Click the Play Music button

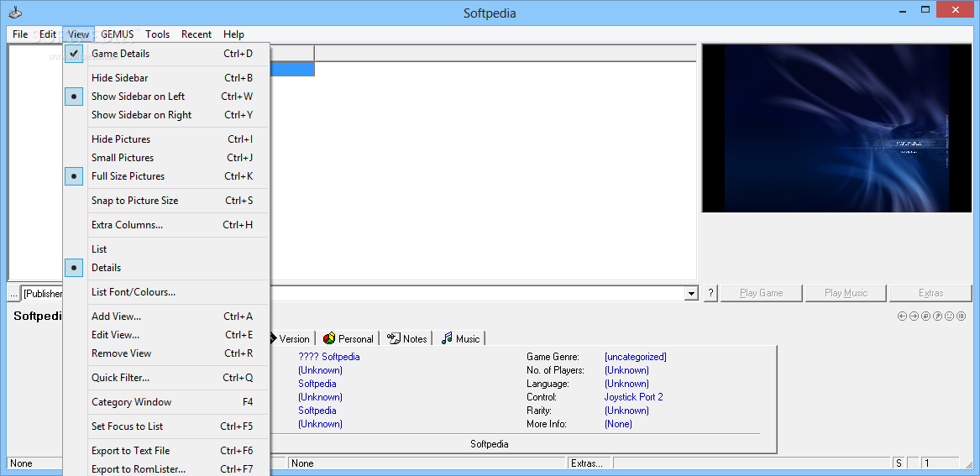click(846, 293)
